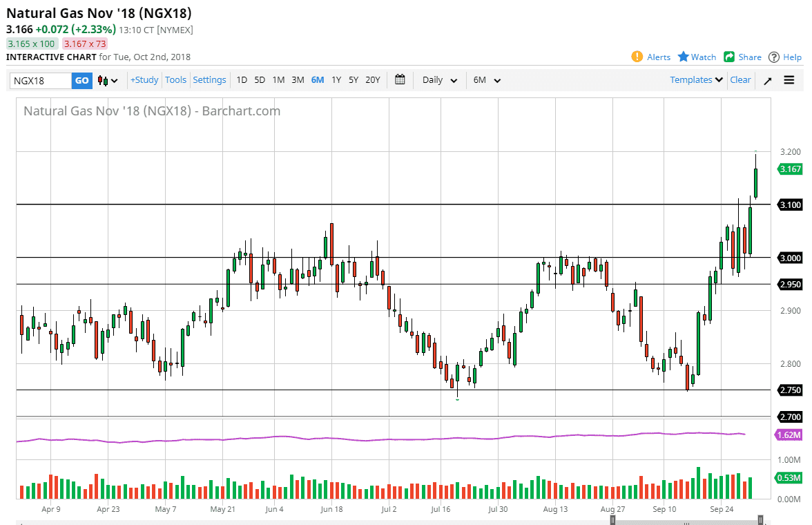
Task: Open the Help link
Action: point(793,57)
